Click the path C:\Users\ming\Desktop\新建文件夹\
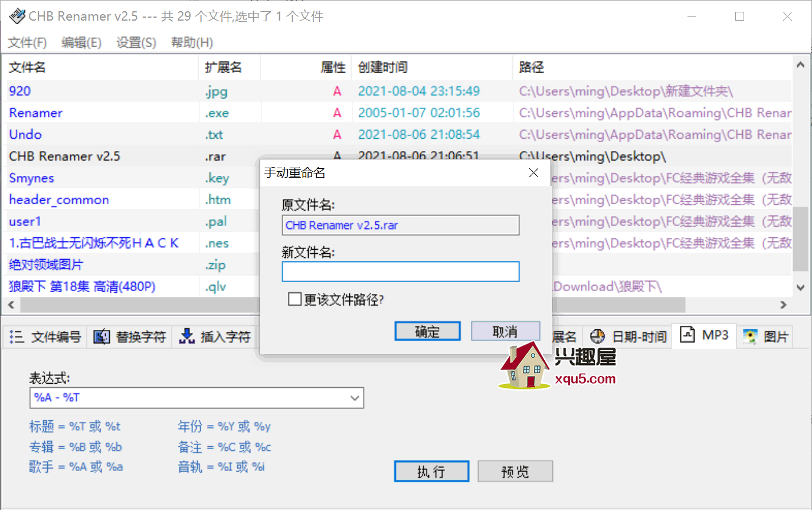Screen dimensions: 812x510 click(x=626, y=91)
